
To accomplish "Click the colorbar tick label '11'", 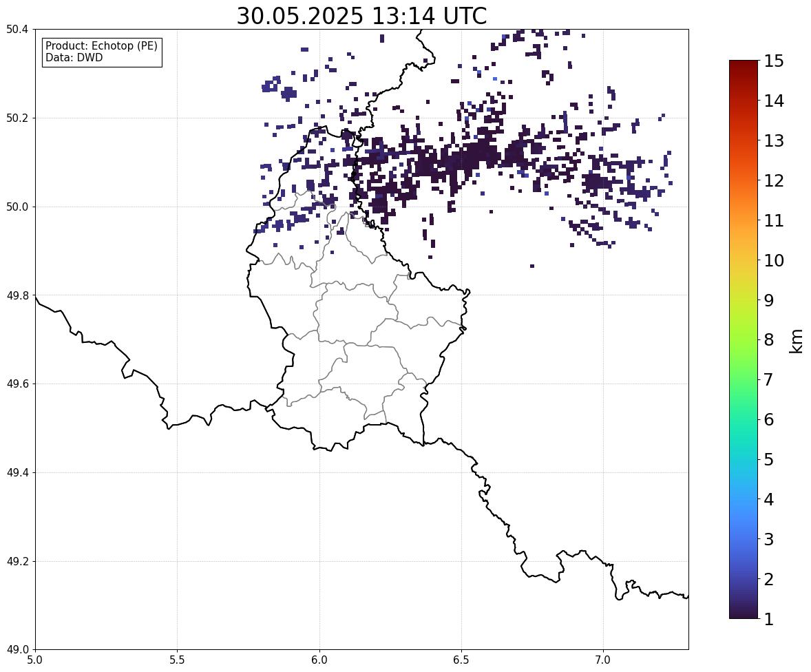I will 774,220.
